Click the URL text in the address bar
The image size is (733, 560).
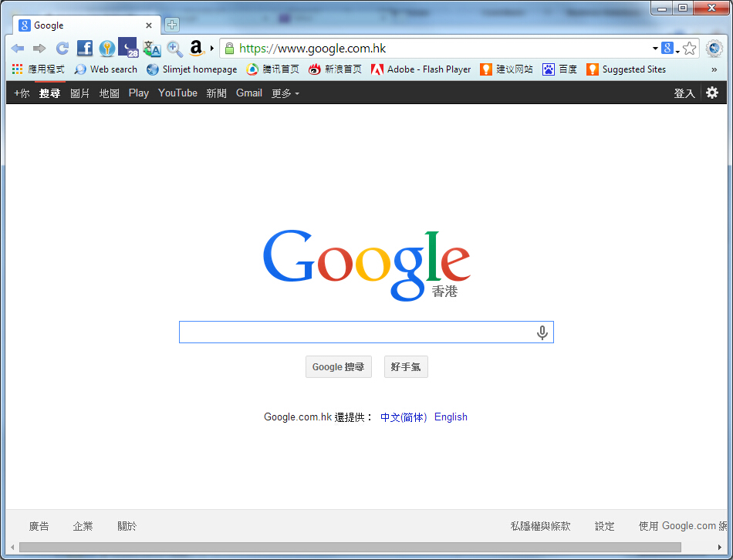pos(312,48)
